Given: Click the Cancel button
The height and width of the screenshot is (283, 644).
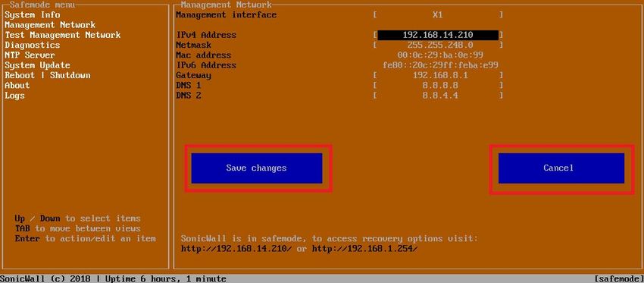Looking at the screenshot, I should (x=561, y=168).
